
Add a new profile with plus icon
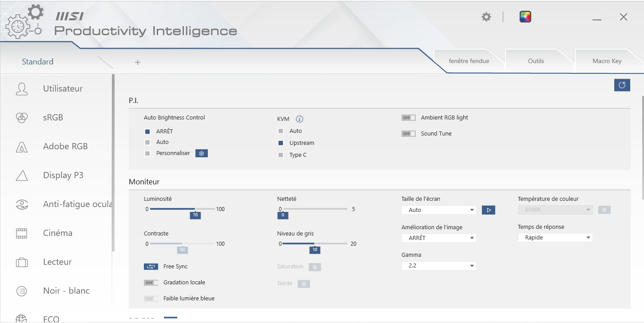(x=138, y=62)
